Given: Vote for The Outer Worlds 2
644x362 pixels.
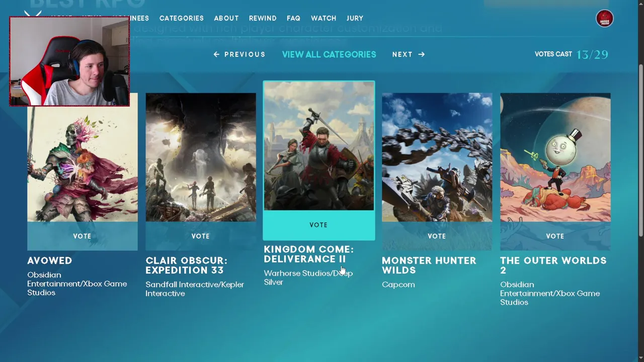Looking at the screenshot, I should point(555,236).
